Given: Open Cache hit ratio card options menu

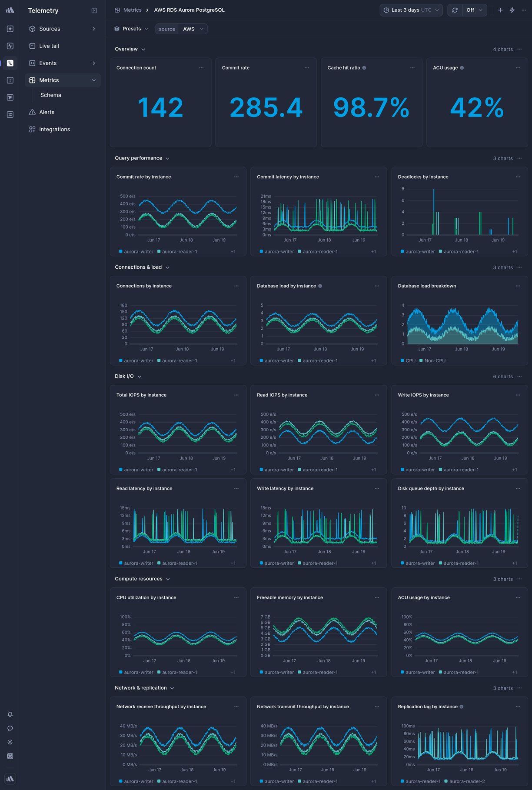Looking at the screenshot, I should pyautogui.click(x=412, y=68).
